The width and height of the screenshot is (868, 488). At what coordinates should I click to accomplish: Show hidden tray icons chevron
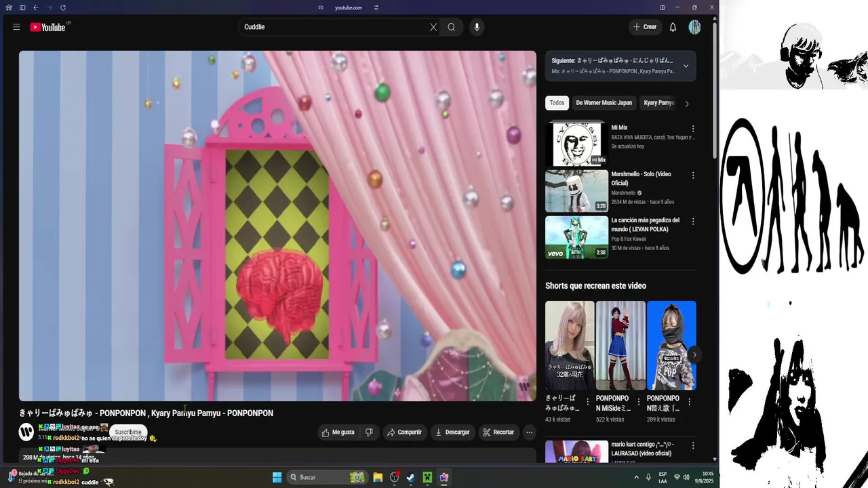coord(636,477)
